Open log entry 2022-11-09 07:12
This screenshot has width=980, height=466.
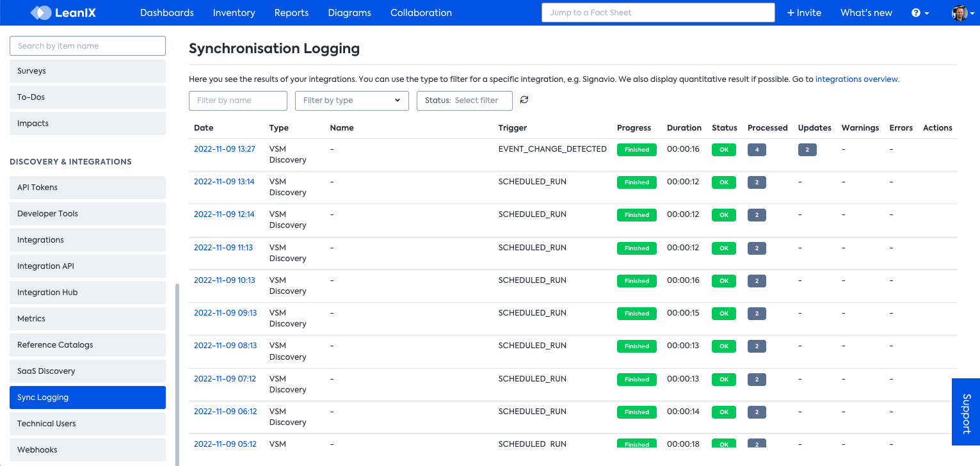point(225,379)
